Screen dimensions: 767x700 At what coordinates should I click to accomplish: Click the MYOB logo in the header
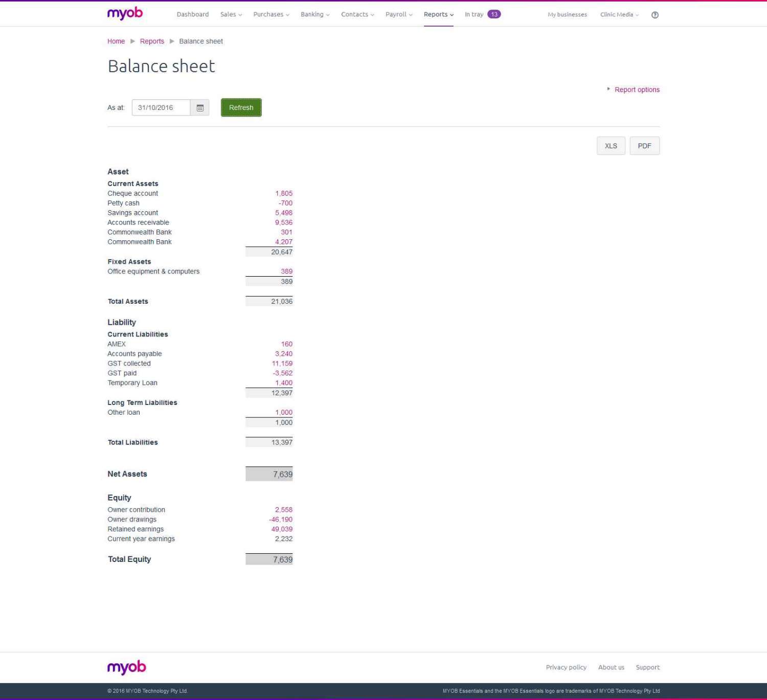(125, 13)
